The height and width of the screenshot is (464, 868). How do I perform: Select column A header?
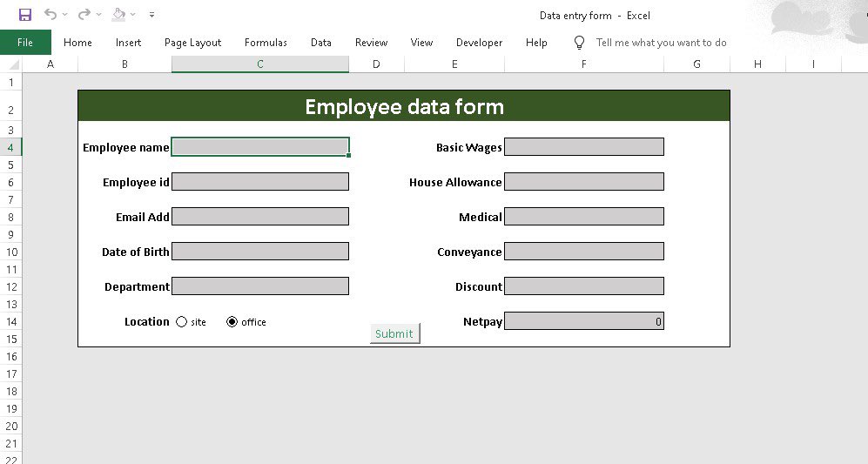tap(50, 64)
